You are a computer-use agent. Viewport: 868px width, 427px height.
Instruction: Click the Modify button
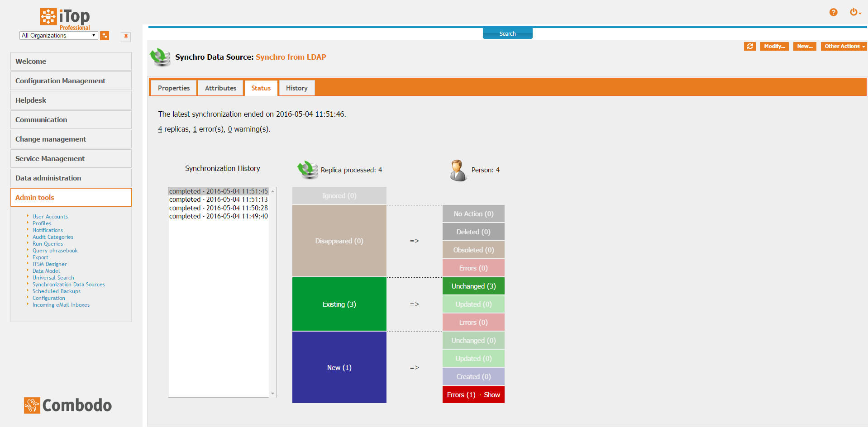[774, 46]
